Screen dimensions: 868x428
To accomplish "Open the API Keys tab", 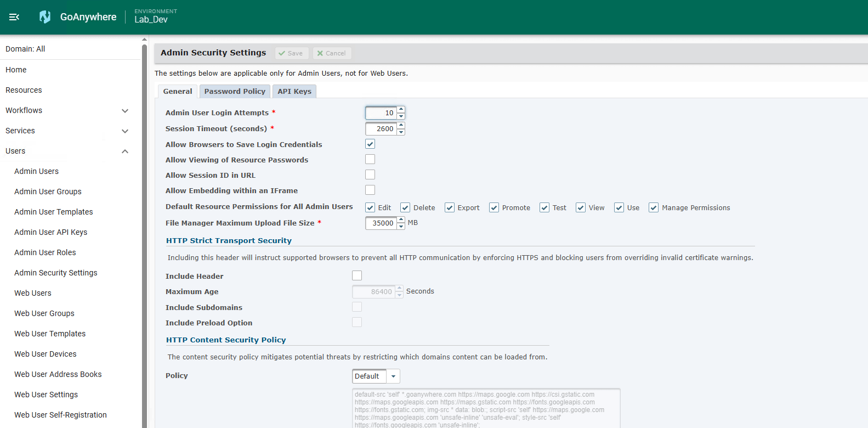I will (294, 92).
